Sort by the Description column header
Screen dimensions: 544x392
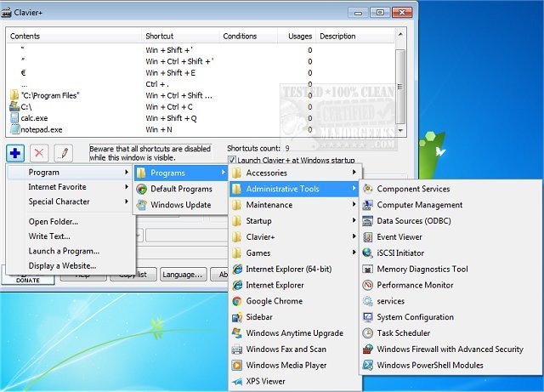tap(355, 36)
